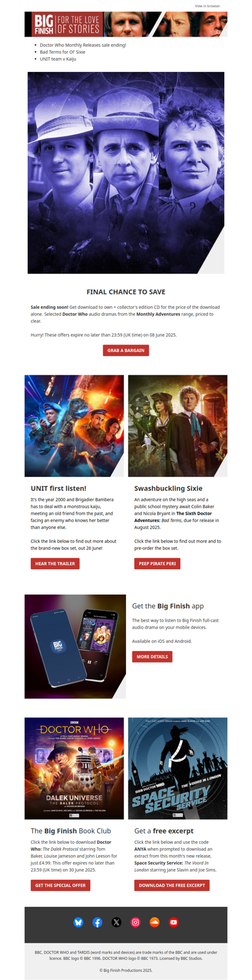This screenshot has width=252, height=980.
Task: Open the Bluesky social icon
Action: 78,922
